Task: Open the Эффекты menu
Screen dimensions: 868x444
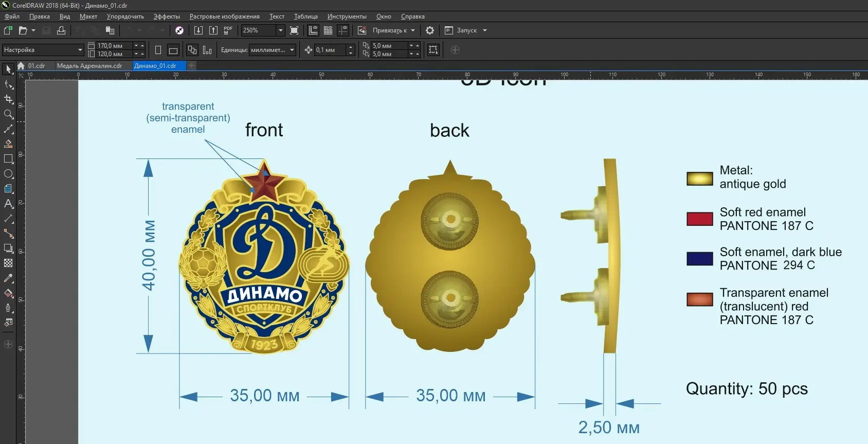Action: [167, 16]
